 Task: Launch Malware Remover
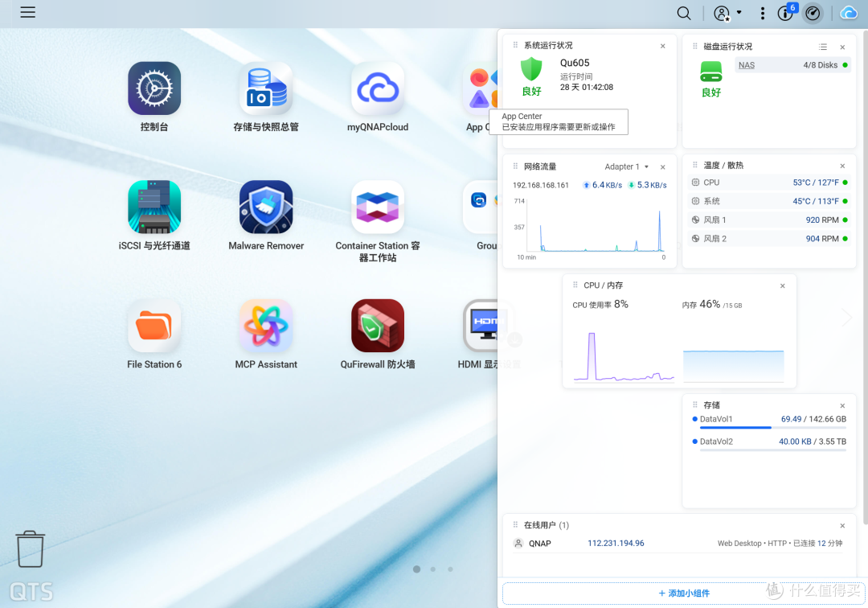coord(266,207)
